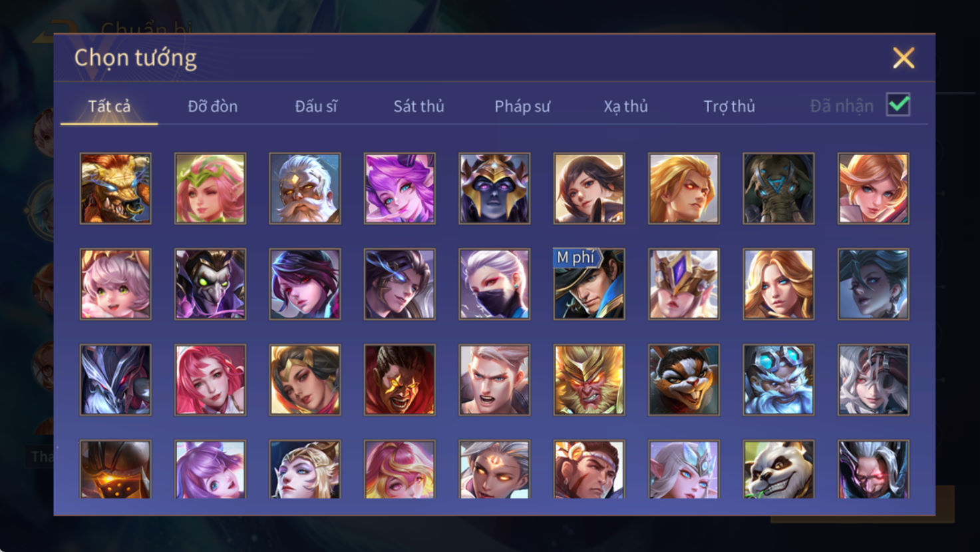Switch to the Xạ thủ tab

coord(625,106)
